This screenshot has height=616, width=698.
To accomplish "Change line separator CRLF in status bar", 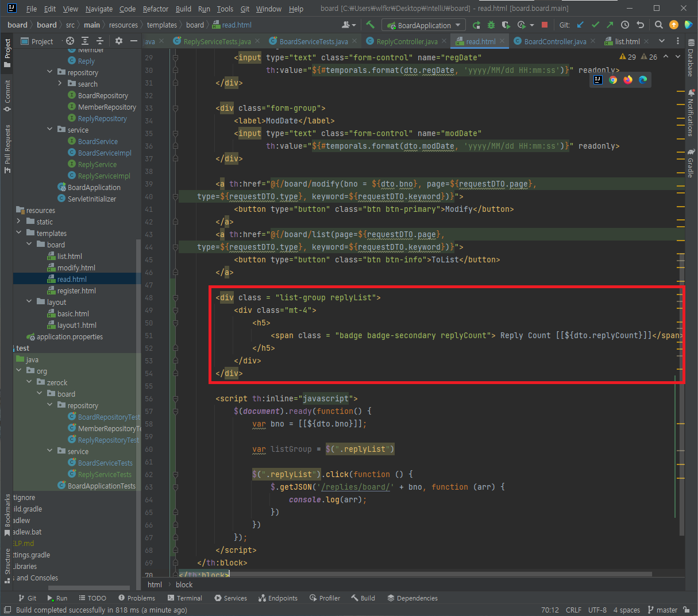I will tap(573, 610).
